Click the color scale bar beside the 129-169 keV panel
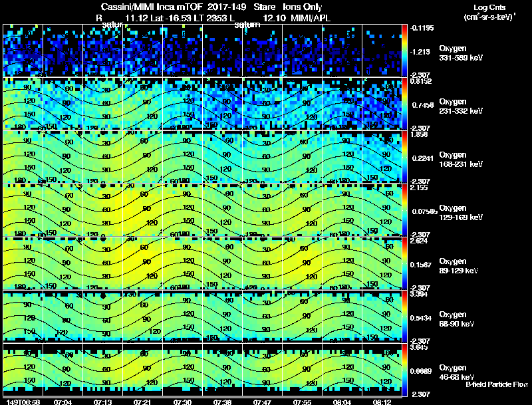 (x=404, y=210)
